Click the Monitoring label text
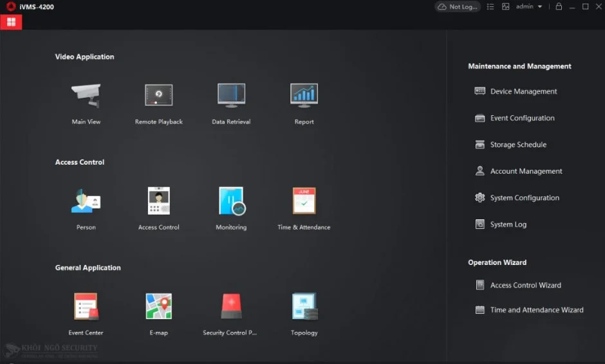The height and width of the screenshot is (364, 605). [x=231, y=228]
